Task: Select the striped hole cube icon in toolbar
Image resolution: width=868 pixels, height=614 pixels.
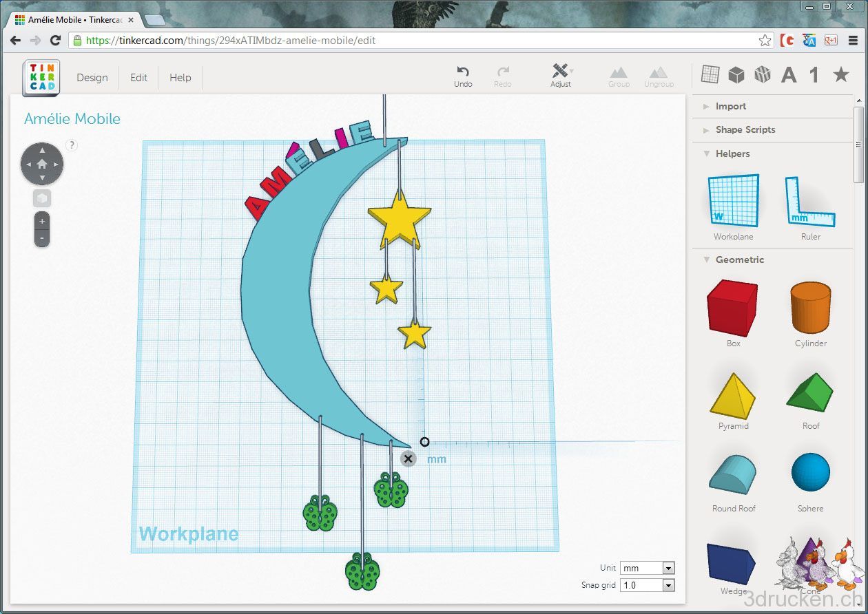Action: 763,74
